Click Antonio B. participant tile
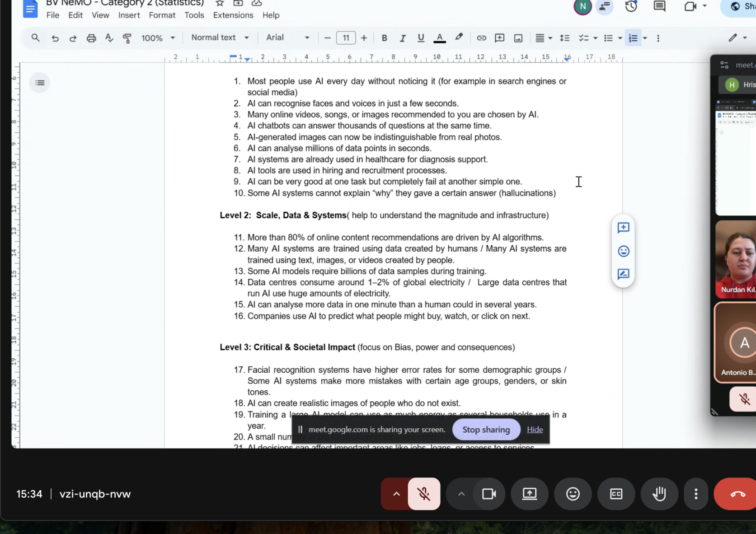Image resolution: width=756 pixels, height=534 pixels. [x=736, y=343]
